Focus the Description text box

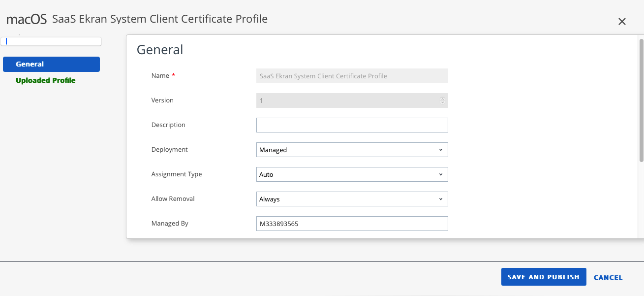click(352, 125)
